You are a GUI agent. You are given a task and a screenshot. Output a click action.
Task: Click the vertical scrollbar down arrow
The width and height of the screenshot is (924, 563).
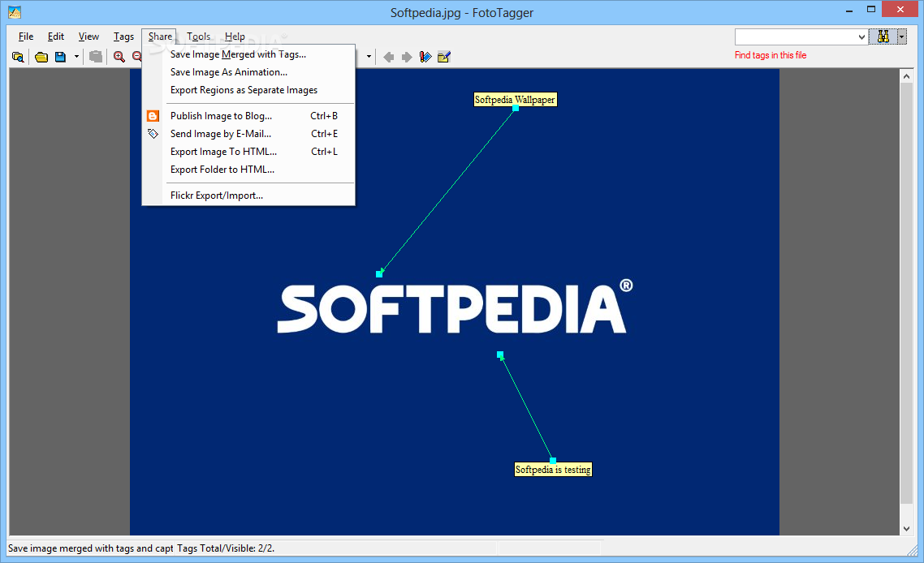pyautogui.click(x=906, y=529)
